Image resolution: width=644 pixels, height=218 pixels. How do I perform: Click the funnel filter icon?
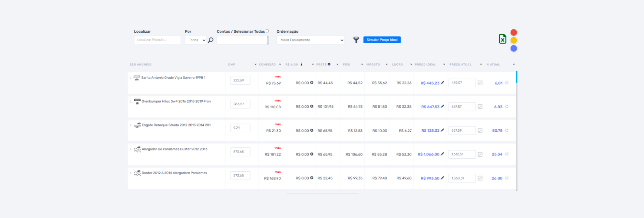(x=356, y=40)
